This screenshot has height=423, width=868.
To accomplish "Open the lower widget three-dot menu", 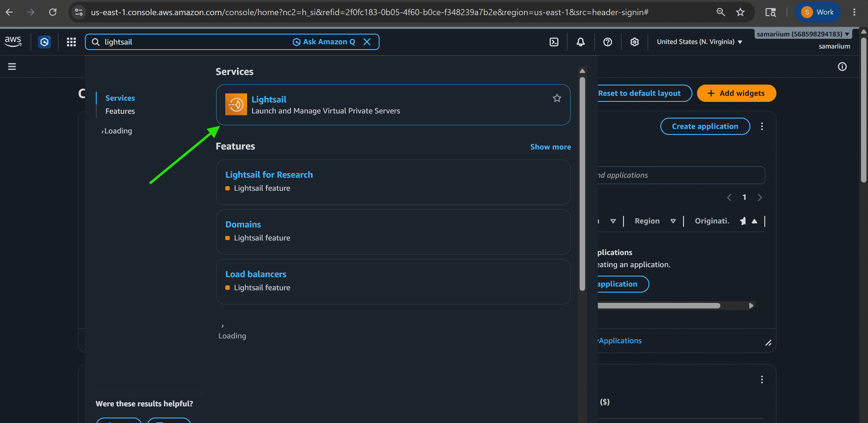I will point(762,380).
